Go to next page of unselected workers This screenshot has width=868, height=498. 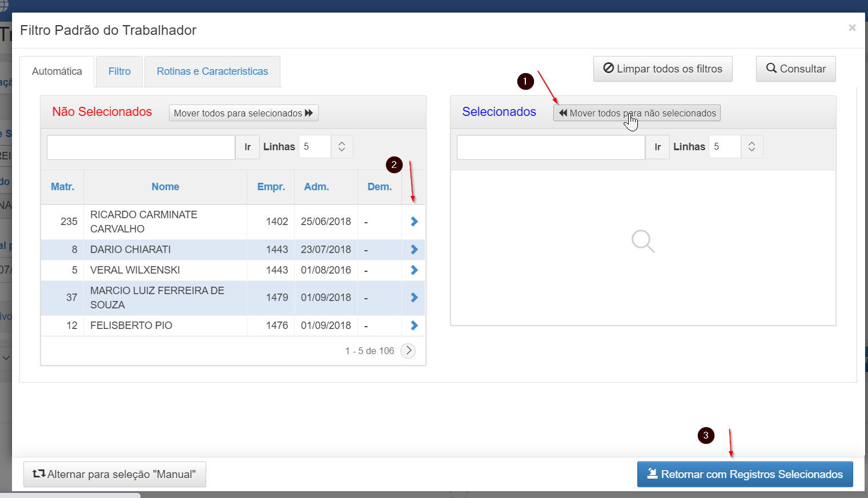pyautogui.click(x=408, y=351)
